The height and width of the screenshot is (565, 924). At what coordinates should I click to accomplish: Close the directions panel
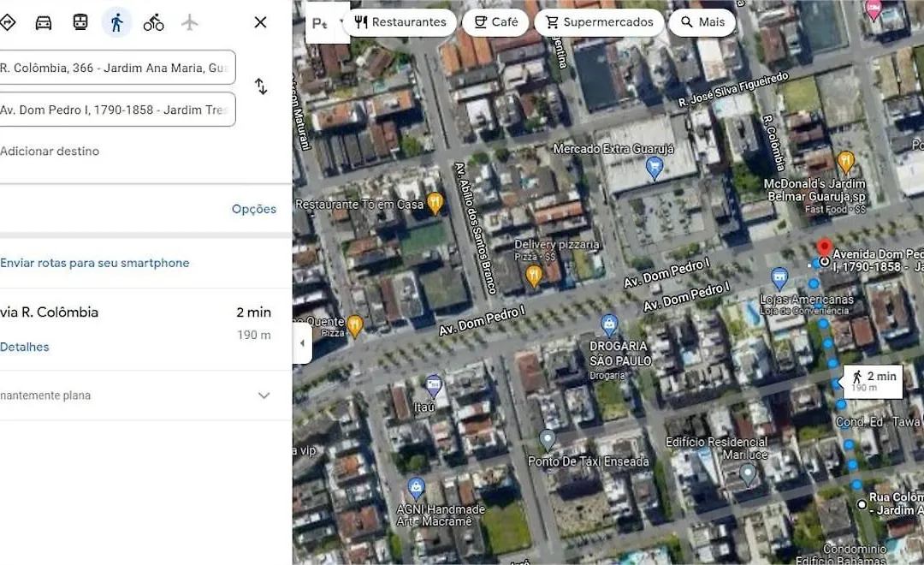pos(260,22)
